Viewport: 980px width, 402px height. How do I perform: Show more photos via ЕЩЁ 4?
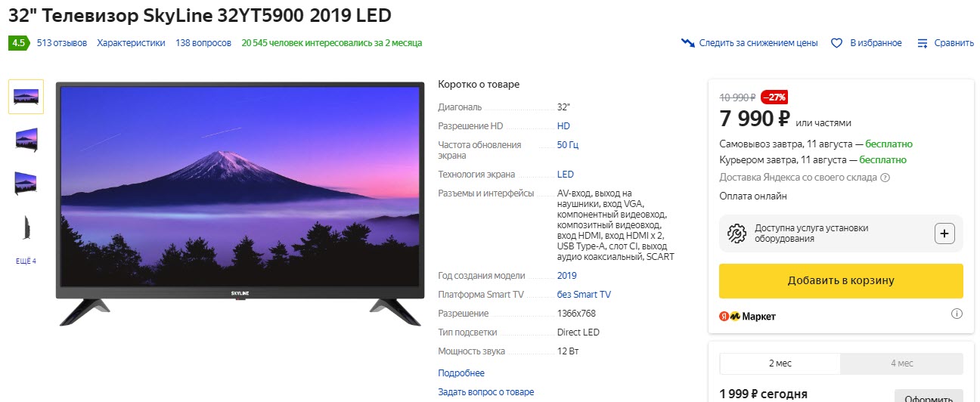tap(26, 261)
